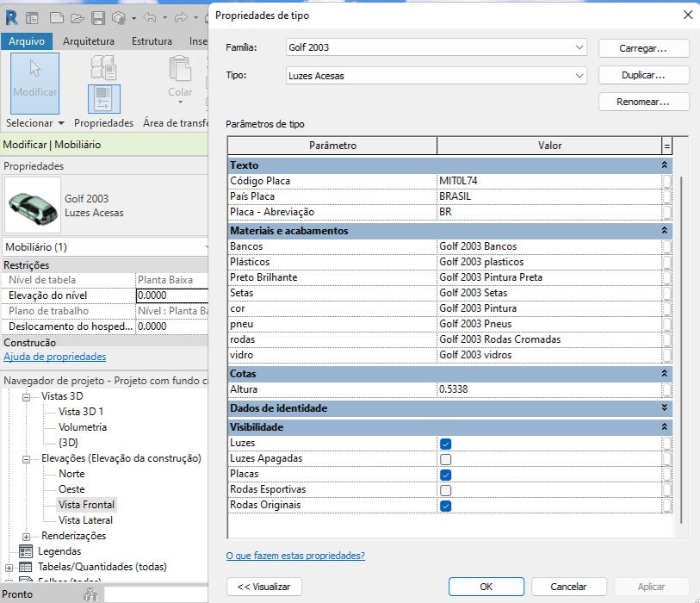700x603 pixels.
Task: Click the equals column header button
Action: pos(666,146)
